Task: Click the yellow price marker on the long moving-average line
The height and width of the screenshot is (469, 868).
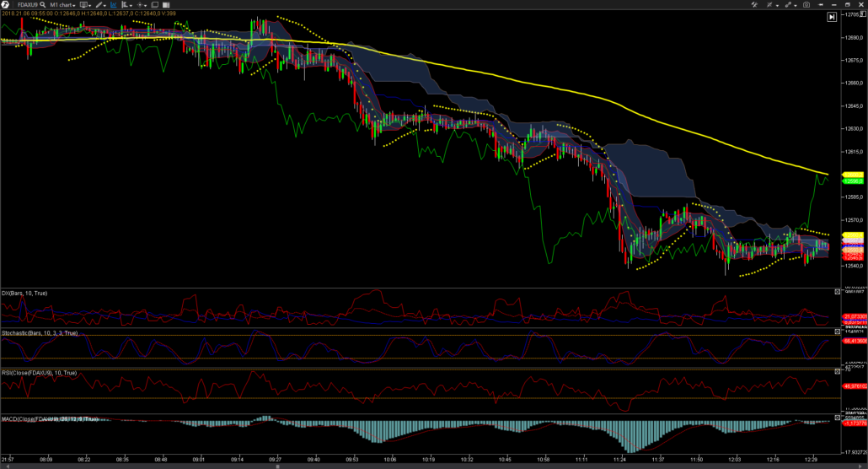Action: coord(853,175)
